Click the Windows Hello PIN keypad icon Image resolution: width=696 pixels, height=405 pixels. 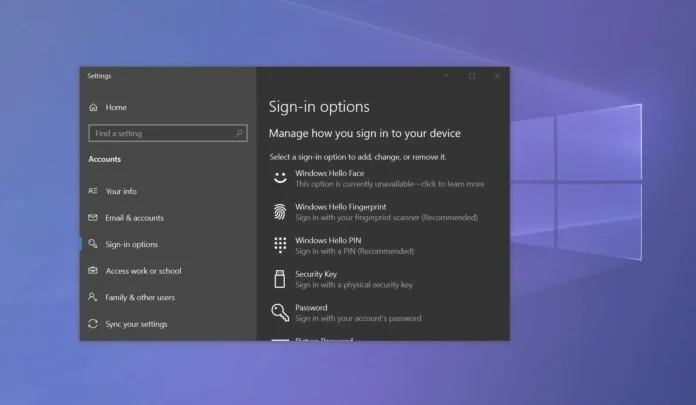(279, 245)
